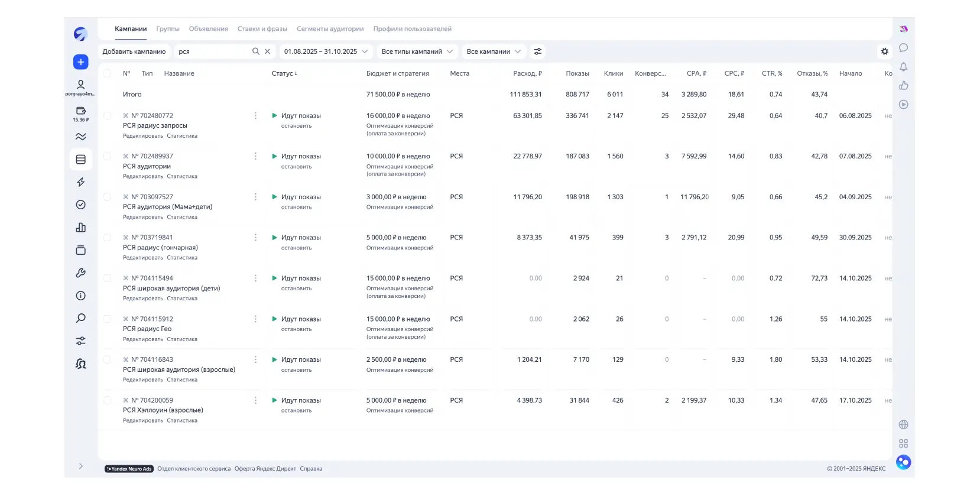Open the Ставки и фразы tab
This screenshot has height=496, width=980.
pos(262,29)
